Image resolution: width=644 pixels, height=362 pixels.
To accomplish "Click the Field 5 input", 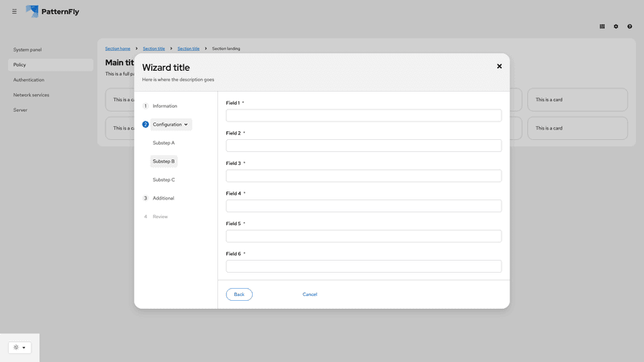I will tap(364, 236).
